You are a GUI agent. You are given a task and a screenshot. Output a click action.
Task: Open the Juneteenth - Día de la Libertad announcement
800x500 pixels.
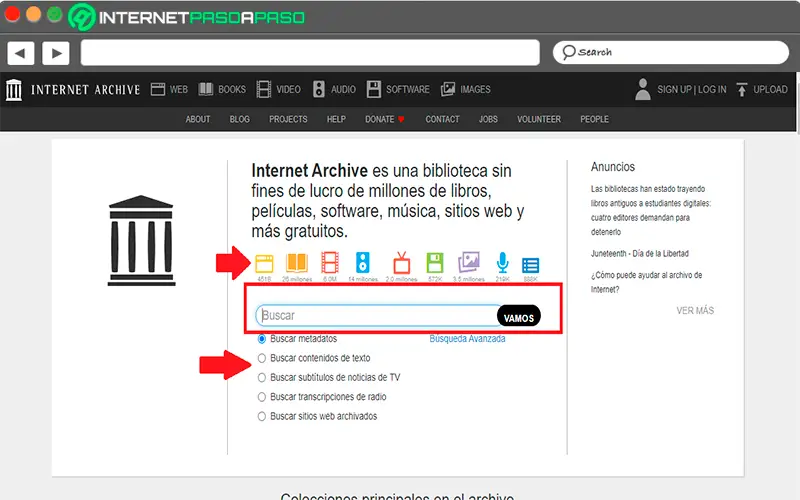640,254
